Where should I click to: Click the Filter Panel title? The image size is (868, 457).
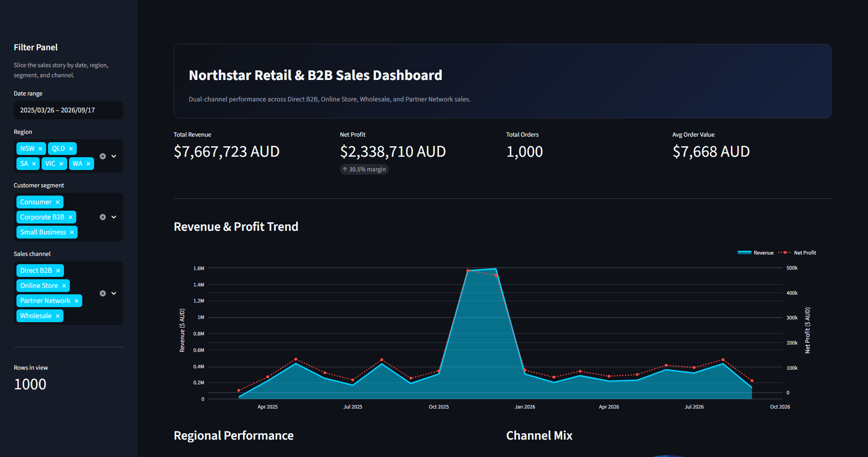pyautogui.click(x=36, y=48)
